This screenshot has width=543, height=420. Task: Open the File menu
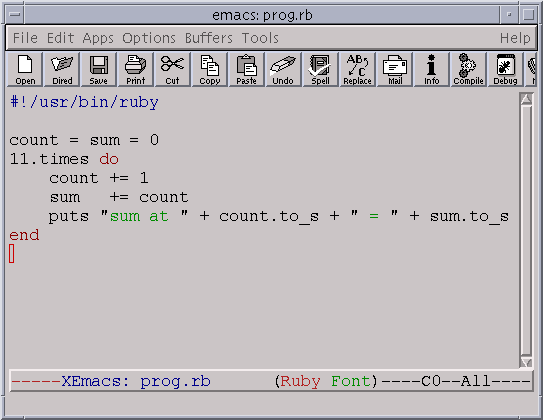point(25,38)
